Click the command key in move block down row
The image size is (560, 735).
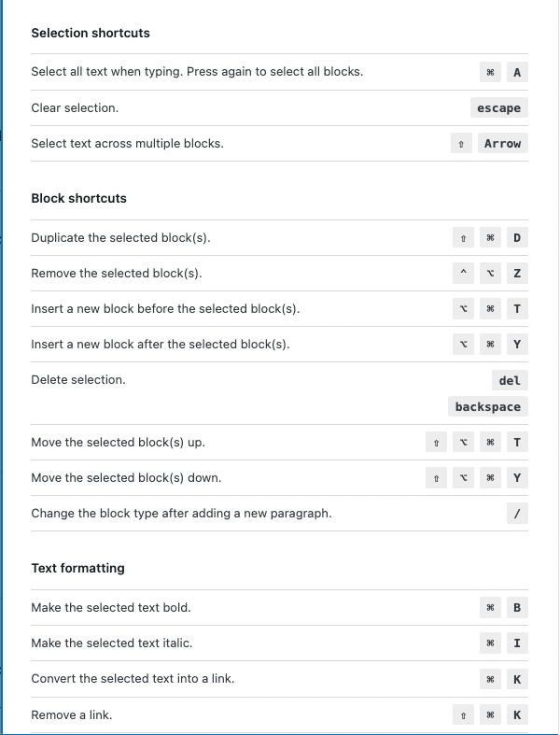(x=490, y=478)
